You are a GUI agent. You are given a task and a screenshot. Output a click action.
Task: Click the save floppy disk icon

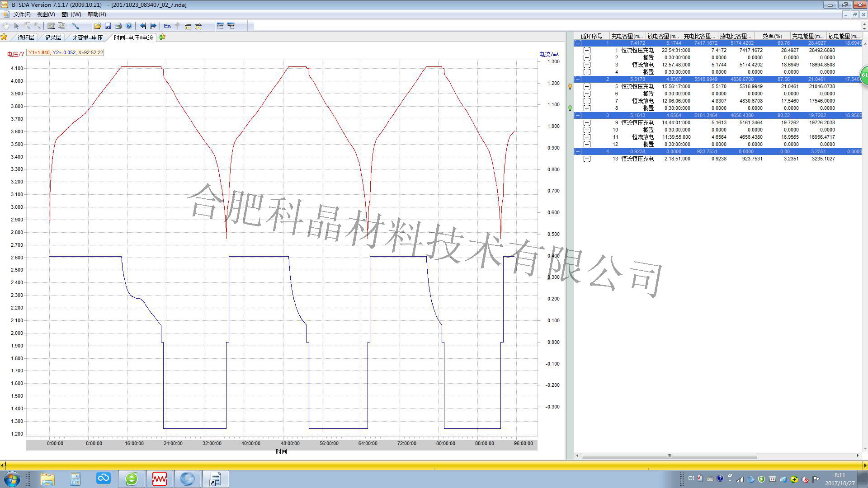coord(108,26)
